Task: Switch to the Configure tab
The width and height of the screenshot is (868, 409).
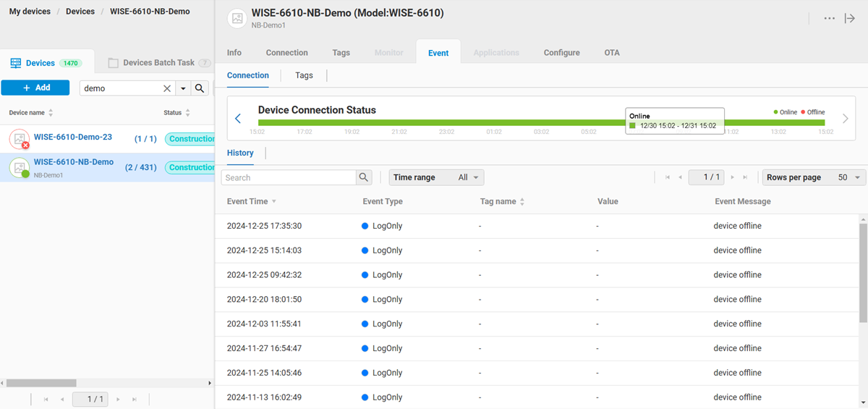Action: click(561, 53)
